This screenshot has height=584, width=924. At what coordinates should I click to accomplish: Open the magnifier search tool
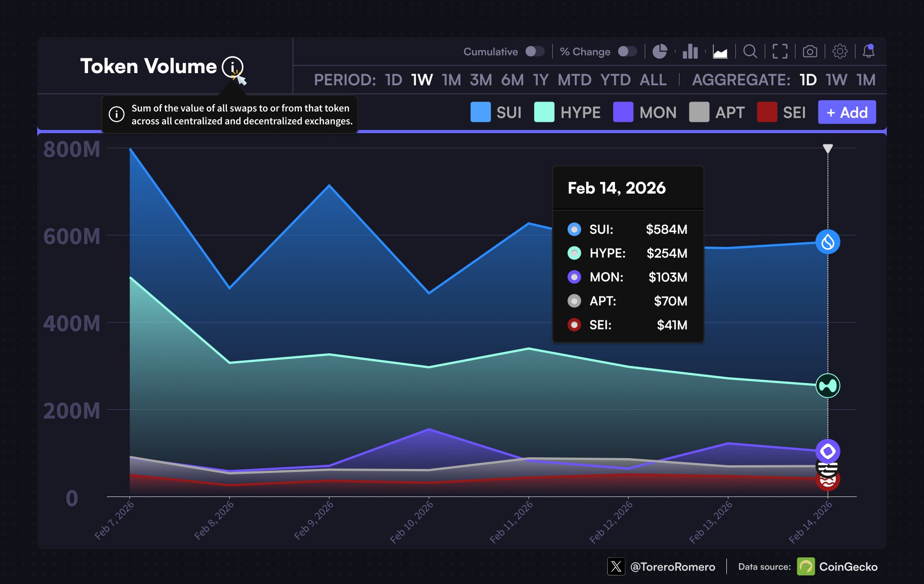[x=750, y=51]
